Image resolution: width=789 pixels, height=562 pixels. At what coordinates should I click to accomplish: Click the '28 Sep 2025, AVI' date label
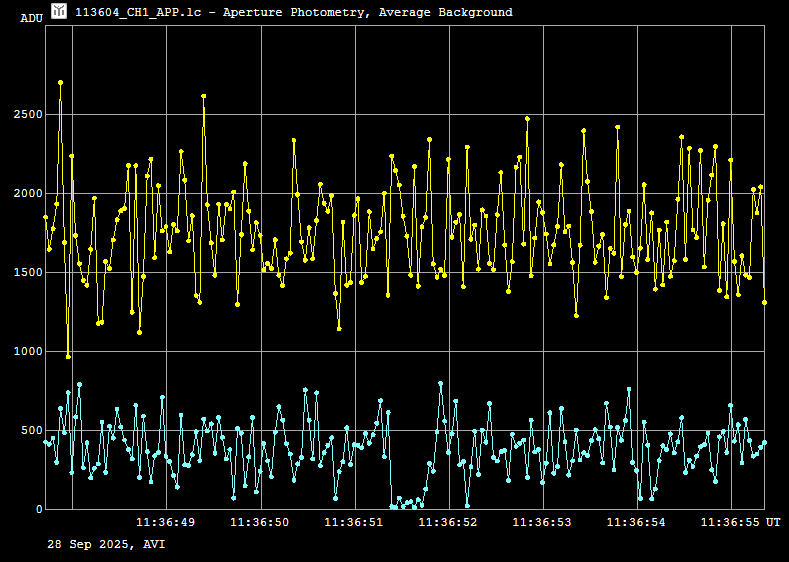107,544
